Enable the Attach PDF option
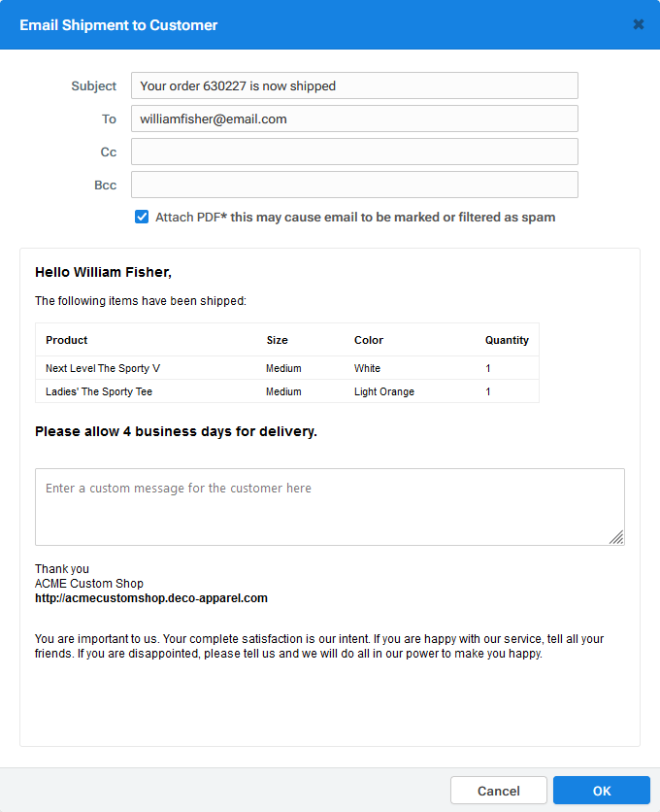This screenshot has width=660, height=812. pos(142,217)
